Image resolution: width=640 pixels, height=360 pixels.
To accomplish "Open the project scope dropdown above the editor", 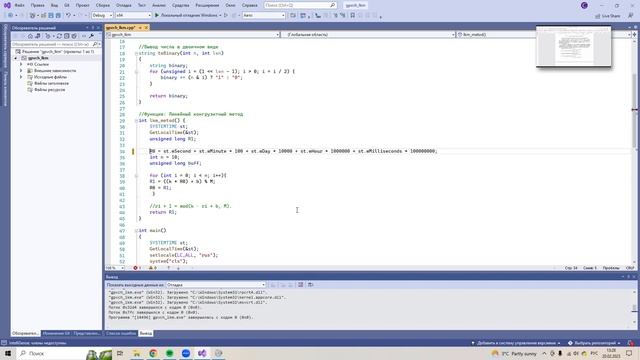I will [193, 35].
